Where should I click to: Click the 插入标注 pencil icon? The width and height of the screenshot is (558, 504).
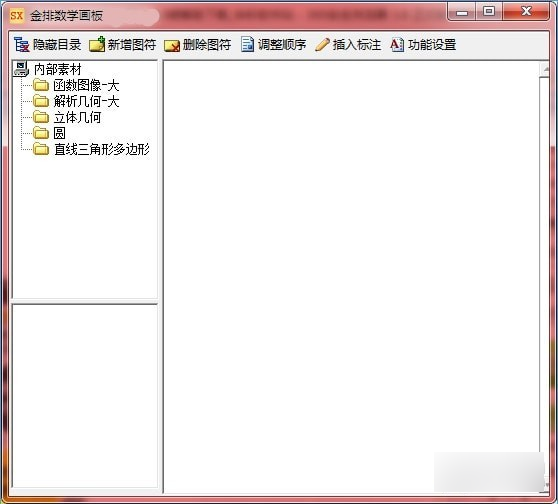tap(322, 45)
